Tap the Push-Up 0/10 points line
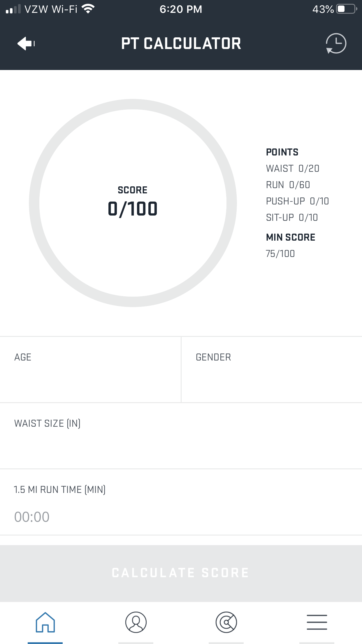 click(297, 201)
